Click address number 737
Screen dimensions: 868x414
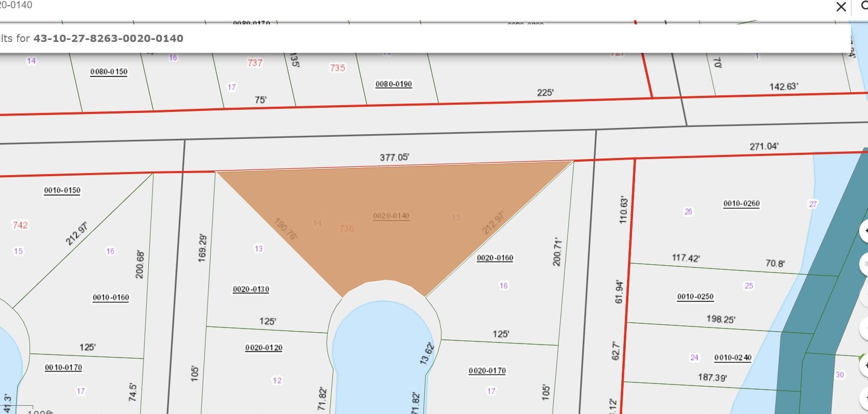255,63
